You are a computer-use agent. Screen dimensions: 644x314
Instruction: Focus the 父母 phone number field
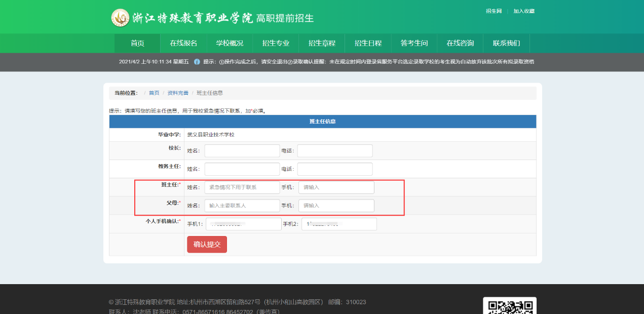coord(336,206)
